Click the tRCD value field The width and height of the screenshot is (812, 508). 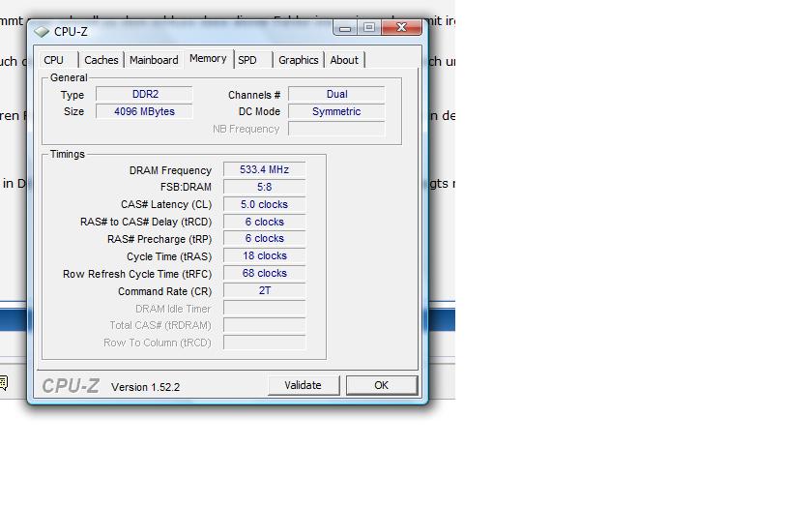(265, 222)
